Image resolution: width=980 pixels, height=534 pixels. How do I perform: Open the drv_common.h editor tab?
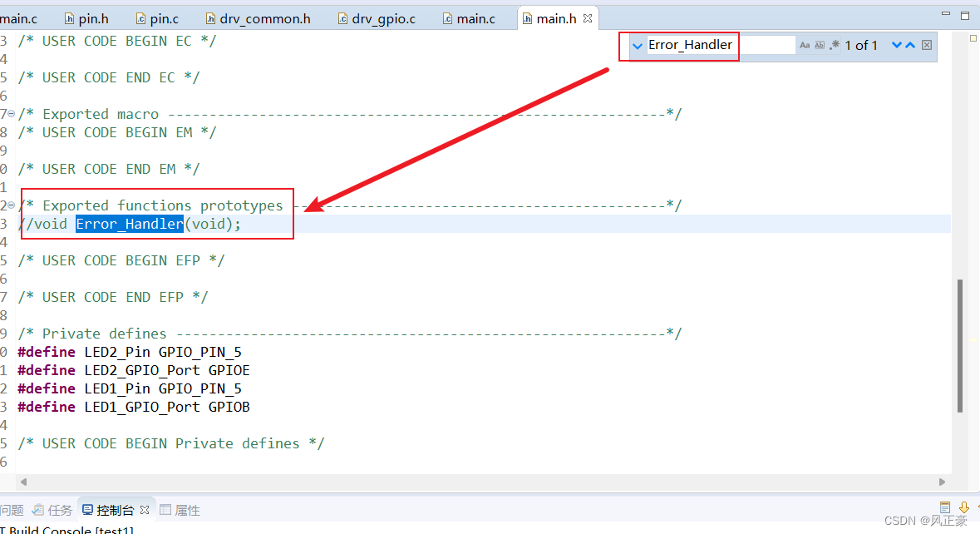pyautogui.click(x=258, y=19)
